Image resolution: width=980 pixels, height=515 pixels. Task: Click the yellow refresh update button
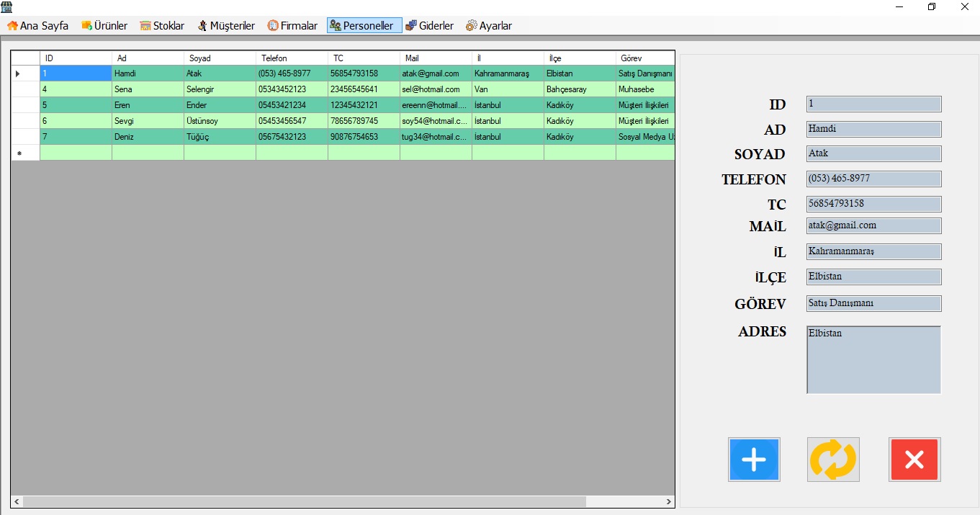click(833, 460)
